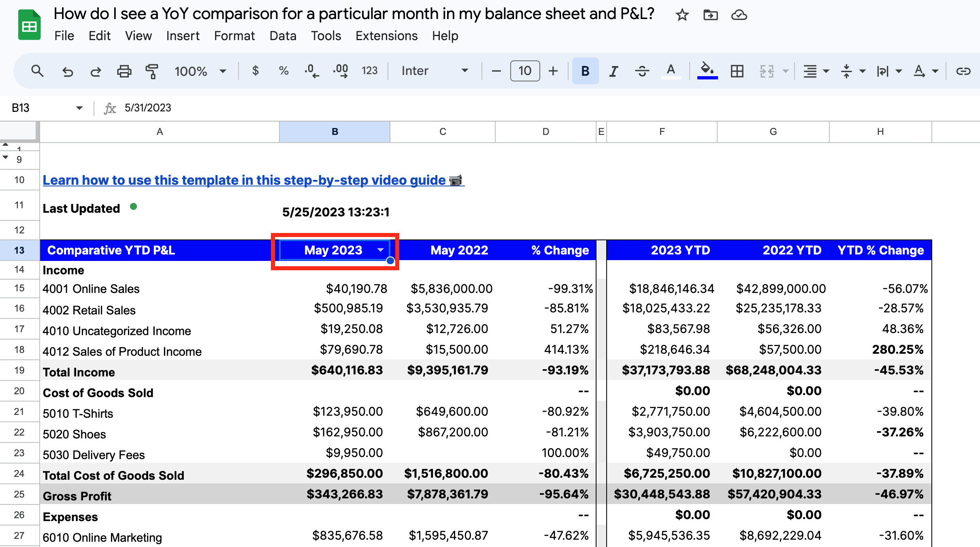This screenshot has width=980, height=547.
Task: Open vertical align dropdown
Action: pyautogui.click(x=852, y=71)
